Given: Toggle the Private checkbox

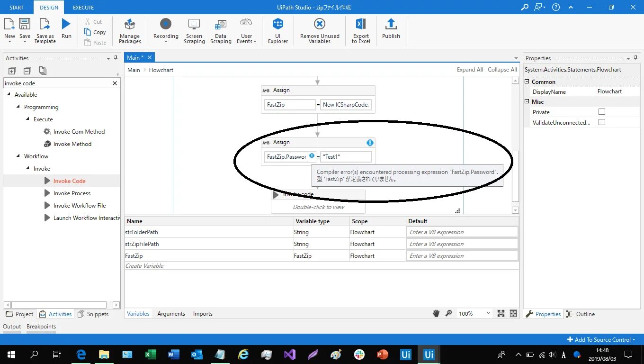Looking at the screenshot, I should tap(602, 112).
